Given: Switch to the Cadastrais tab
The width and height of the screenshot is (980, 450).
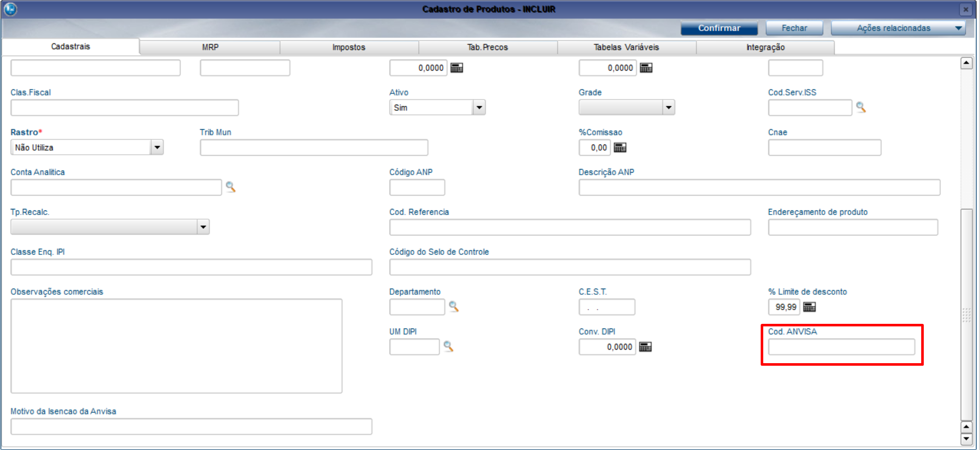Looking at the screenshot, I should point(71,46).
